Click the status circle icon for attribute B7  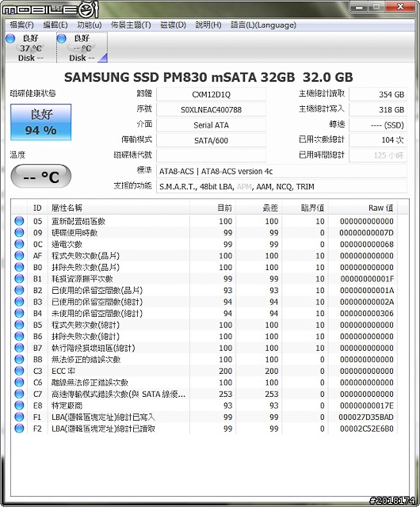coord(19,348)
